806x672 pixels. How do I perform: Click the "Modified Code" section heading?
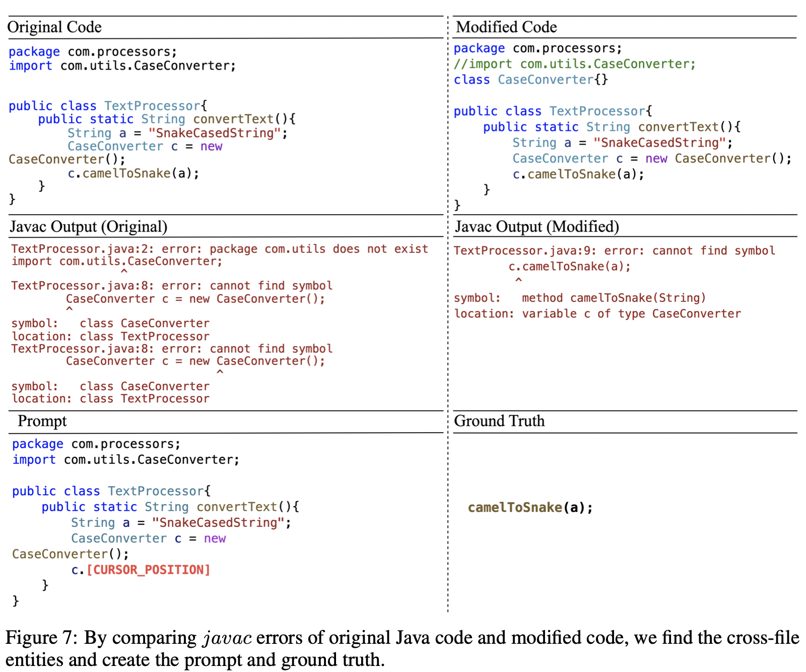coord(506,27)
